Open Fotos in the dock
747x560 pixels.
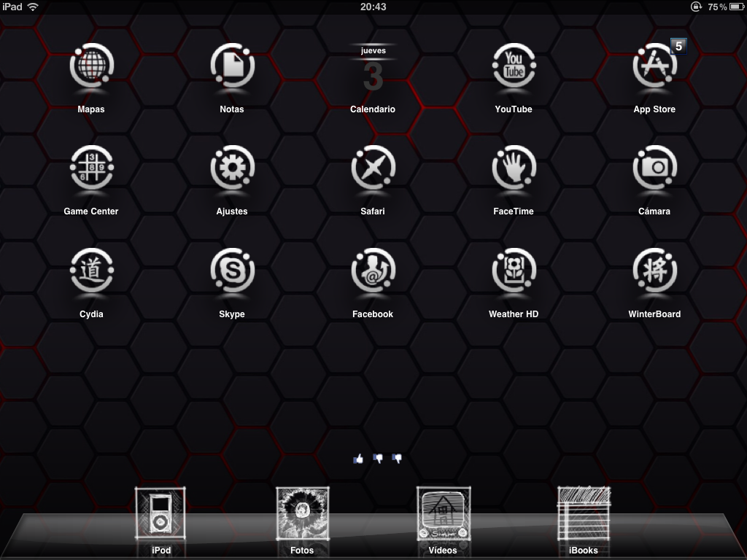click(x=303, y=513)
